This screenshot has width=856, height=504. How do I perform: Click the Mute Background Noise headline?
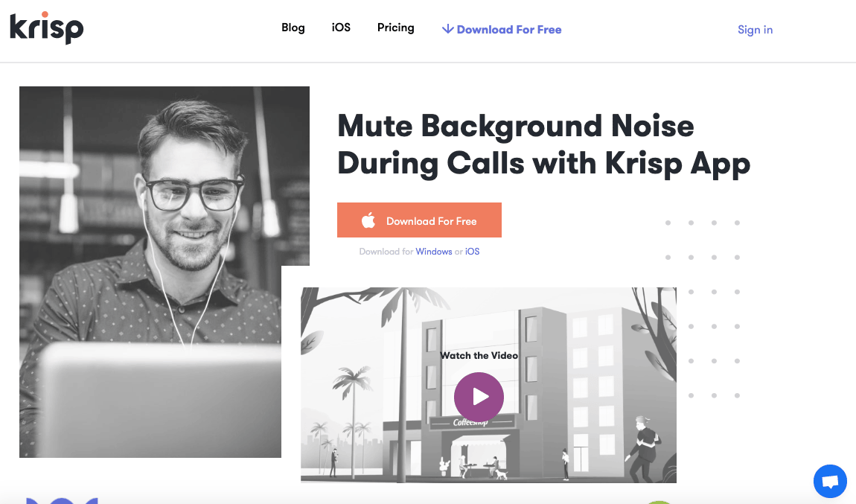[543, 144]
